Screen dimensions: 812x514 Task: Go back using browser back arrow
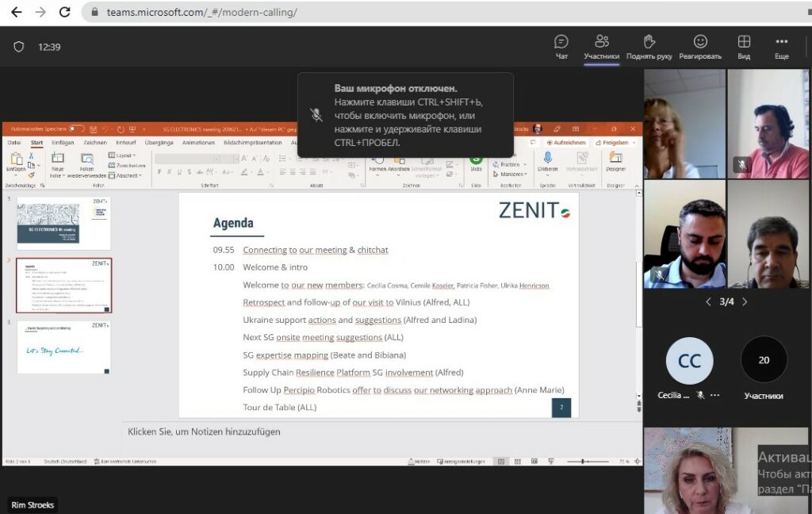pyautogui.click(x=16, y=12)
